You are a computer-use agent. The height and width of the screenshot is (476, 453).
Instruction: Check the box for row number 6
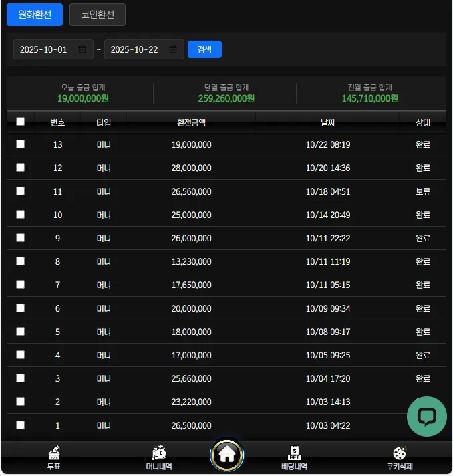[20, 308]
